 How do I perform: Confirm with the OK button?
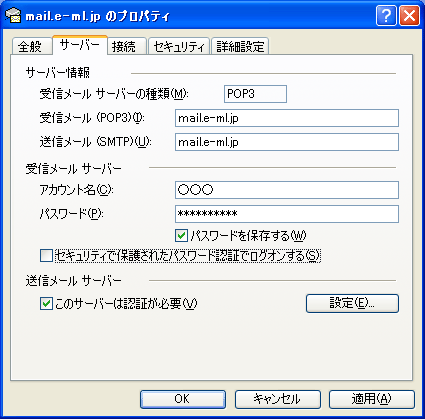(183, 399)
